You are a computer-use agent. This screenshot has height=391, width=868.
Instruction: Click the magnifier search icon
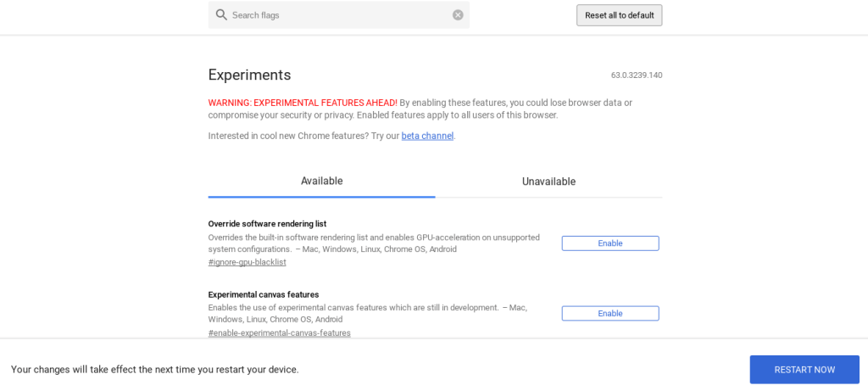[x=221, y=14]
